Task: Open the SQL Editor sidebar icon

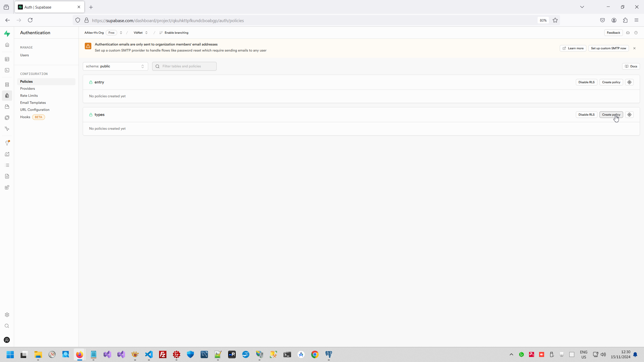Action: (x=7, y=70)
